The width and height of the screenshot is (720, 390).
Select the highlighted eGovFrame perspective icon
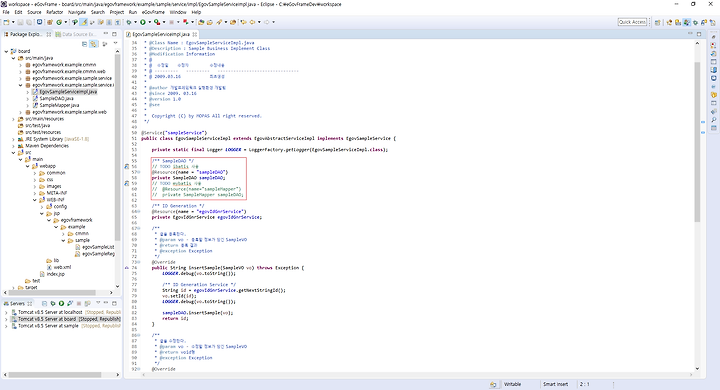[686, 22]
